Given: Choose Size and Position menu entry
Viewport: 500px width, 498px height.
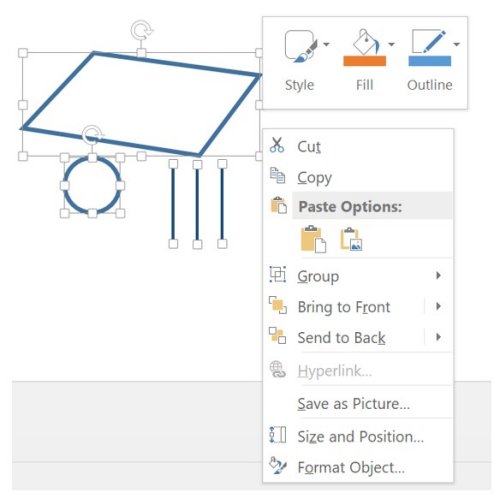Looking at the screenshot, I should coord(358,436).
